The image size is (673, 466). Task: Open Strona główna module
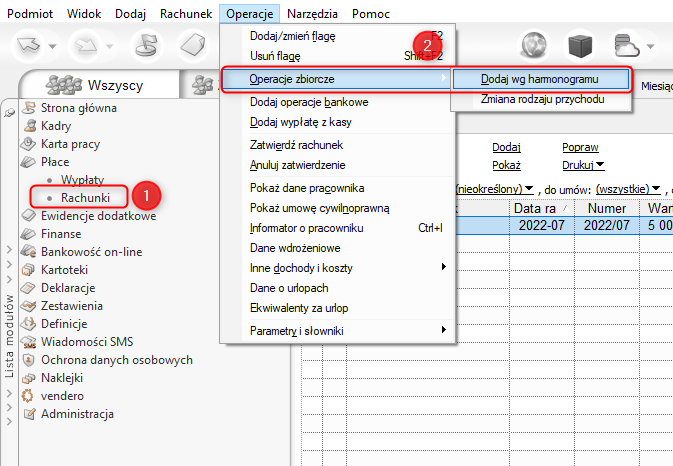[79, 108]
